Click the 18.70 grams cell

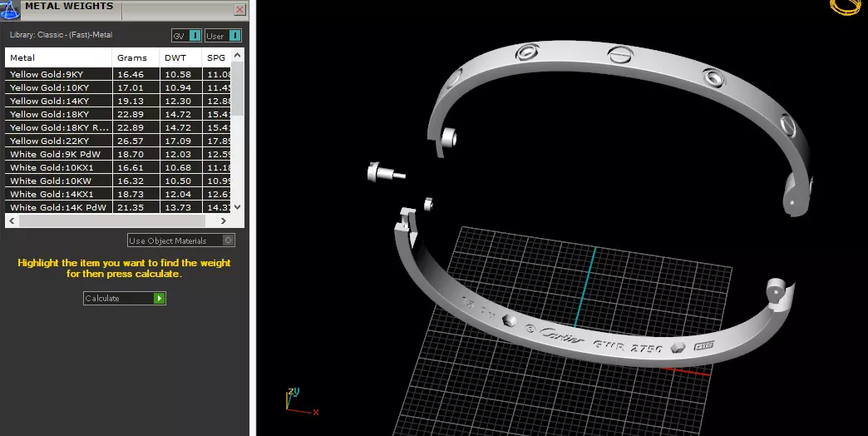click(136, 154)
